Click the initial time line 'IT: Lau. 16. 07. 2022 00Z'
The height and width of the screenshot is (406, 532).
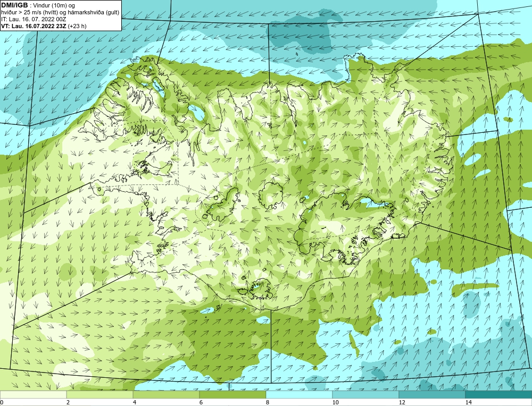tap(33, 19)
